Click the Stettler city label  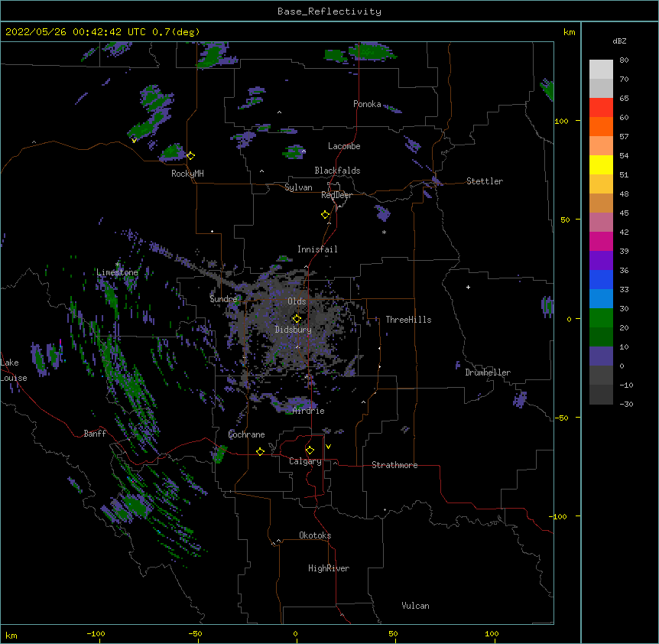485,181
